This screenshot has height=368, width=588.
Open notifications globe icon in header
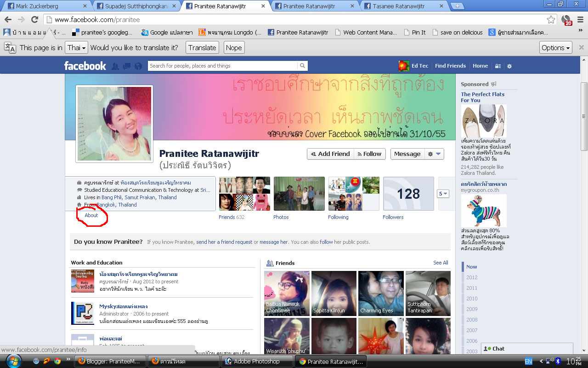(x=138, y=66)
